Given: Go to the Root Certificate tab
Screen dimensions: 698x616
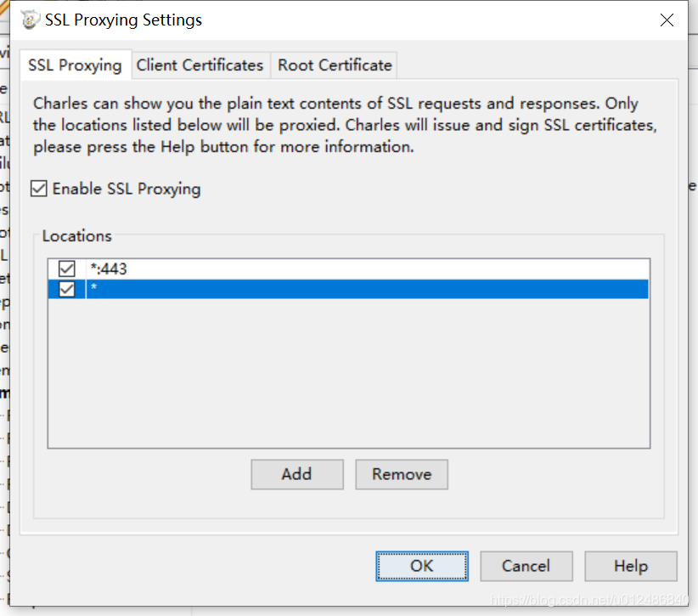Looking at the screenshot, I should 335,65.
